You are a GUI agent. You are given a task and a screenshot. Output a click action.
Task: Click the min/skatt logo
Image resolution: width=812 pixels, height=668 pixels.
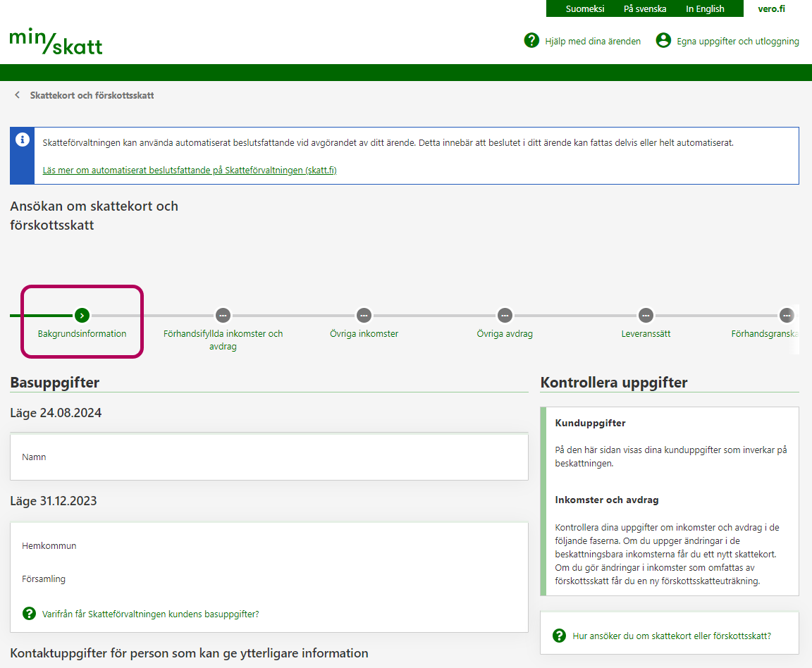click(x=56, y=42)
